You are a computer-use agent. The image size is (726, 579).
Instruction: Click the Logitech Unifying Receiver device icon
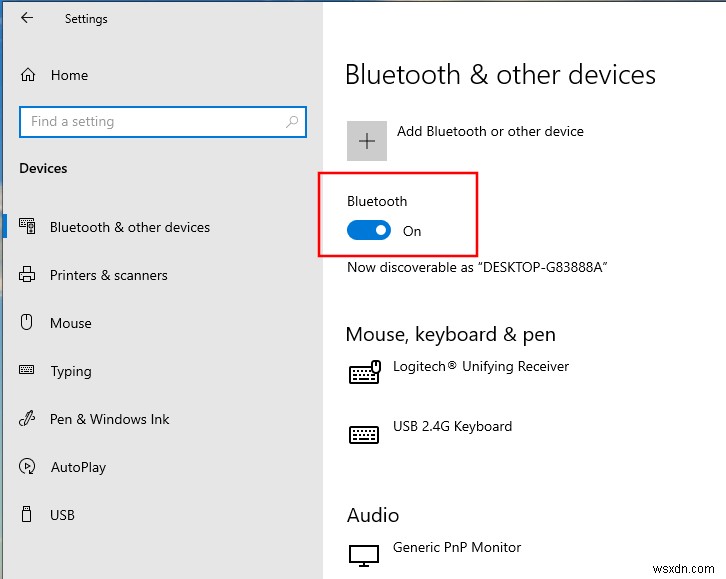click(364, 372)
